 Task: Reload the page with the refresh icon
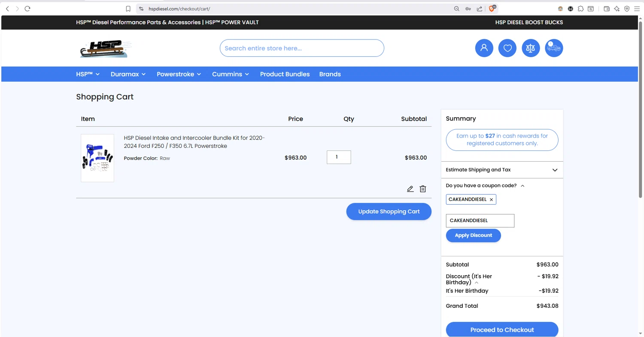tap(27, 9)
